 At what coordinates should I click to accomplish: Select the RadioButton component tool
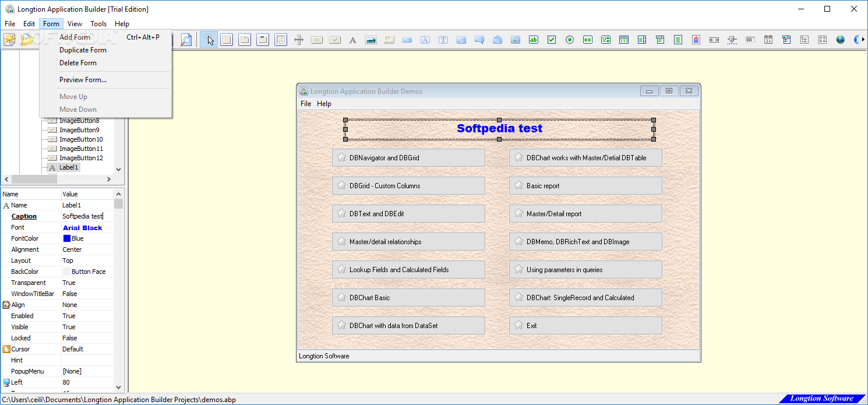570,40
